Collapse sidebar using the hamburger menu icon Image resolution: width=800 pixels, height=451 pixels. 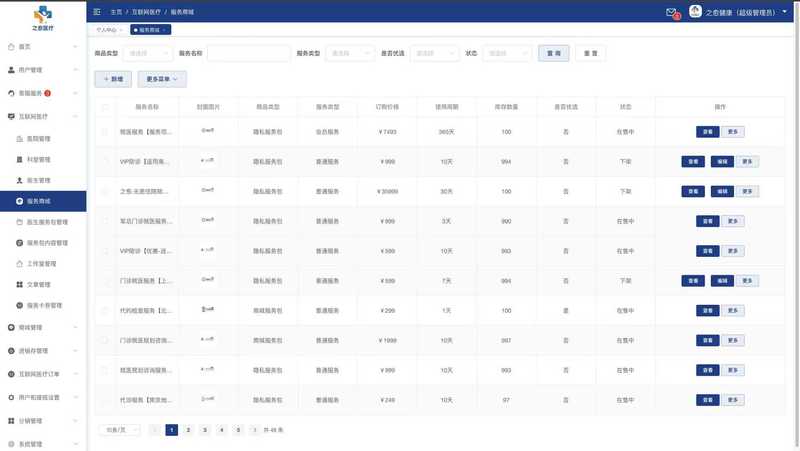pos(97,12)
